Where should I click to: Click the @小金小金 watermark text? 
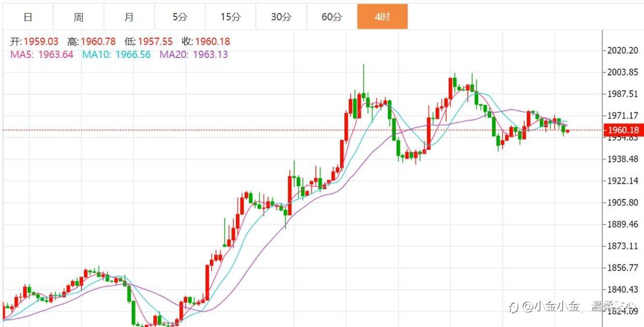point(550,306)
